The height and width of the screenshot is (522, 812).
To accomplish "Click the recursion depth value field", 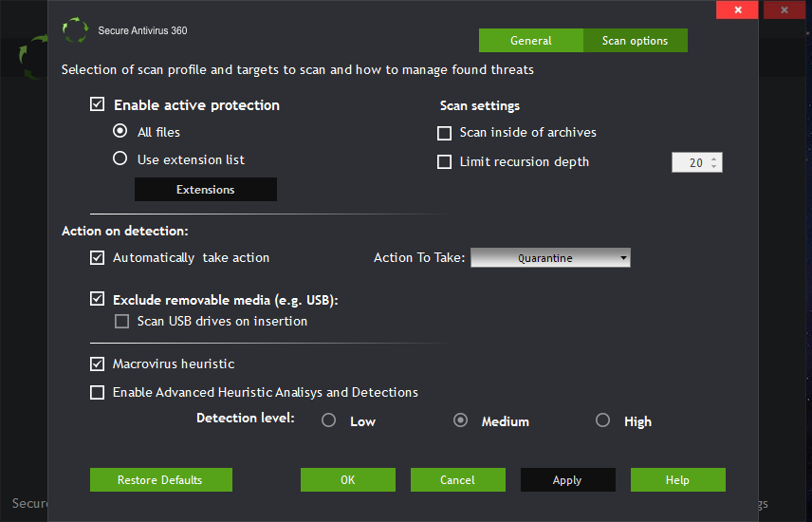I will tap(690, 163).
